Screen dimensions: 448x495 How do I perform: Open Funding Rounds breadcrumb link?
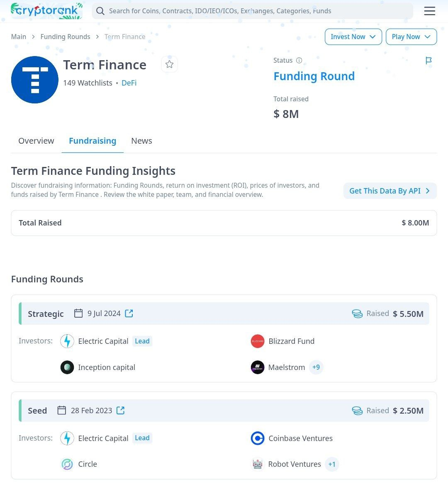click(65, 37)
